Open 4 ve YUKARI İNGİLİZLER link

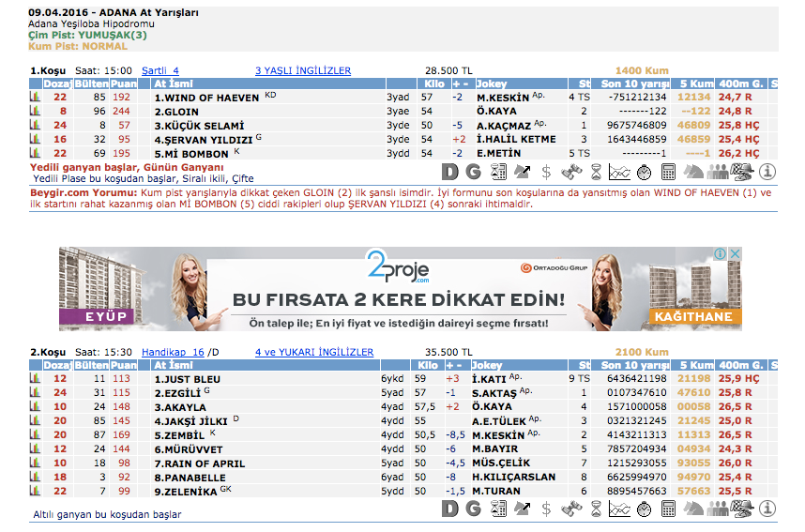[314, 352]
